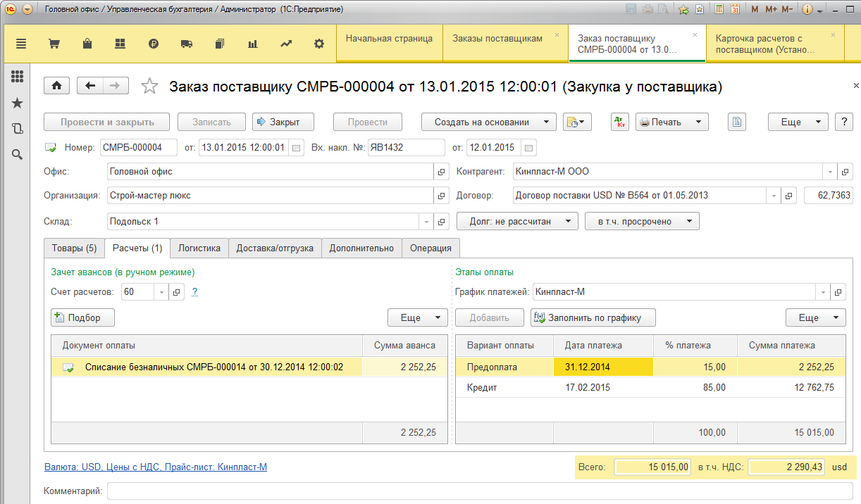Open the trend line chart section icon
This screenshot has height=504, width=861.
[286, 44]
